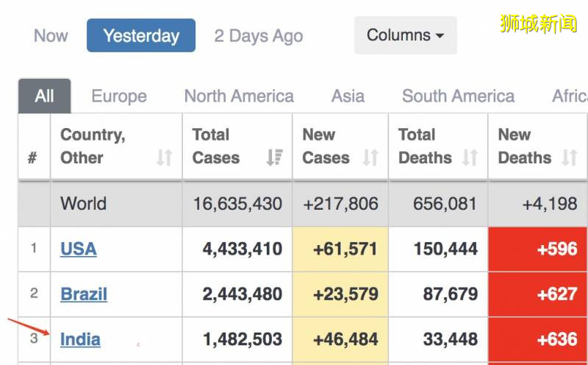Sort by New Deaths arrow icon
Viewport: 588px width, 365px height.
pyautogui.click(x=569, y=157)
